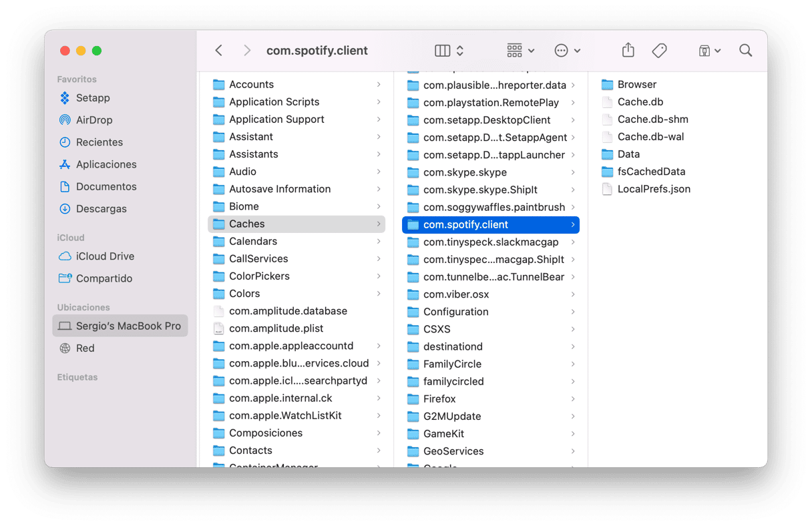812x526 pixels.
Task: Select the Caches folder
Action: [296, 224]
